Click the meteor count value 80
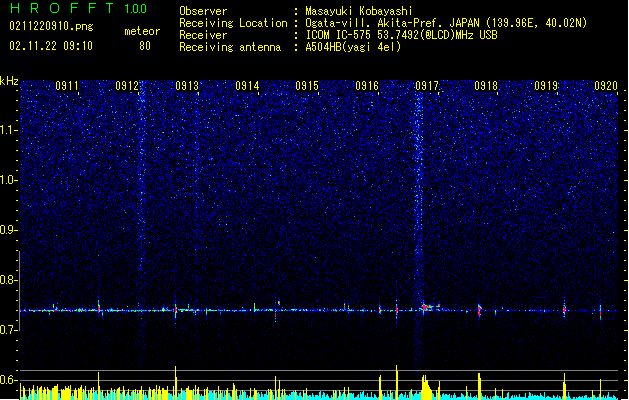This screenshot has height=400, width=629. [145, 46]
